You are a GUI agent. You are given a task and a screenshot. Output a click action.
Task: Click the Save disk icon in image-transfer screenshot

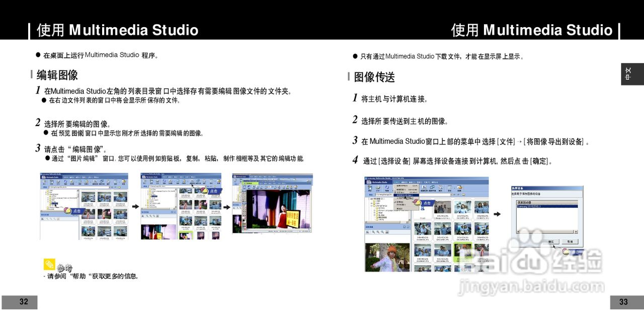pos(370,188)
